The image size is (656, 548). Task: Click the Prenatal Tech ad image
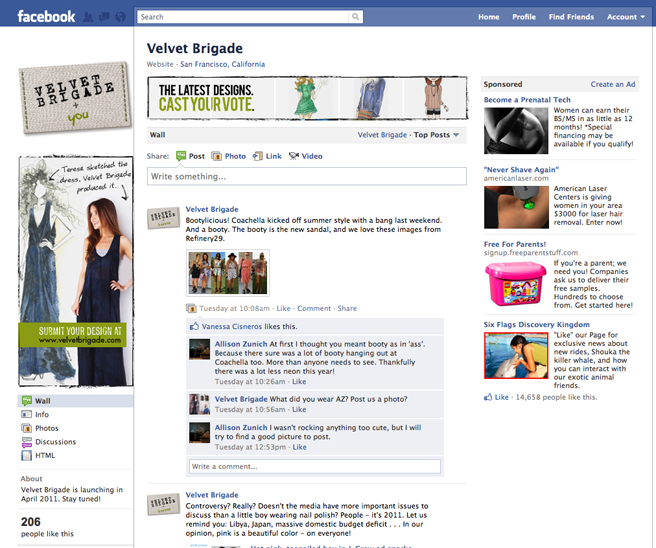click(x=516, y=131)
